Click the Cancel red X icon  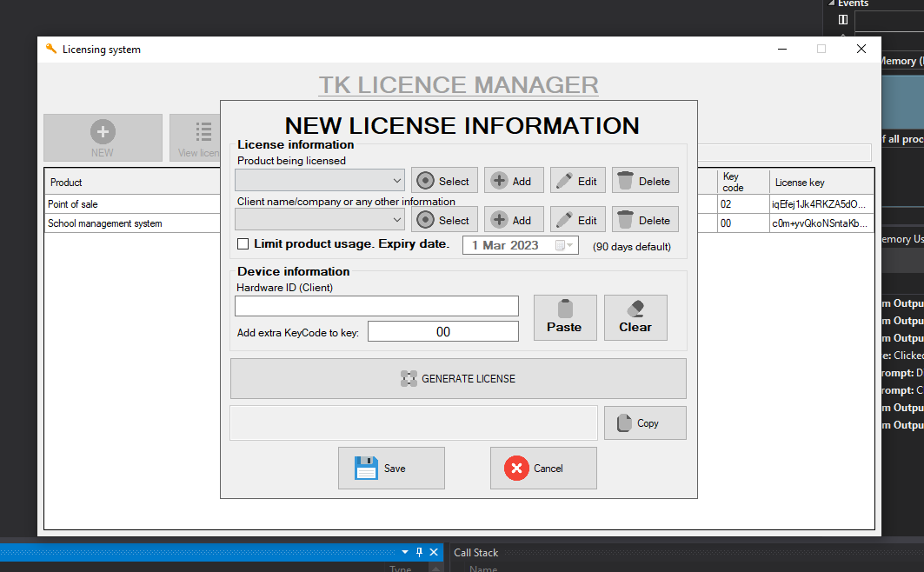tap(516, 468)
